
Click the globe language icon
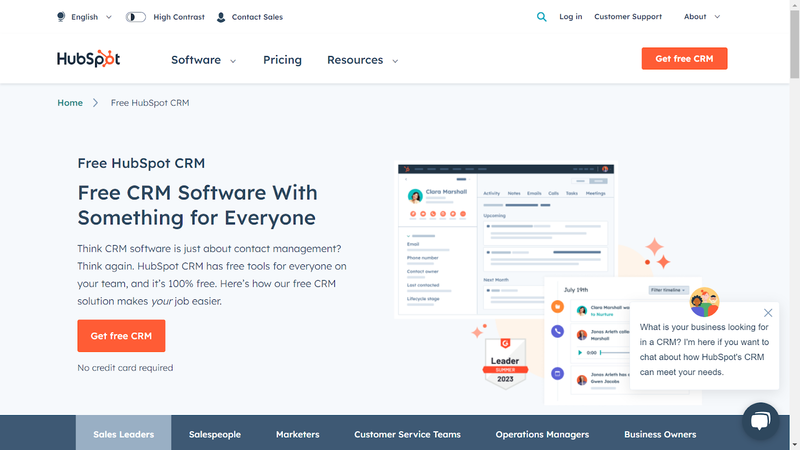tap(61, 17)
